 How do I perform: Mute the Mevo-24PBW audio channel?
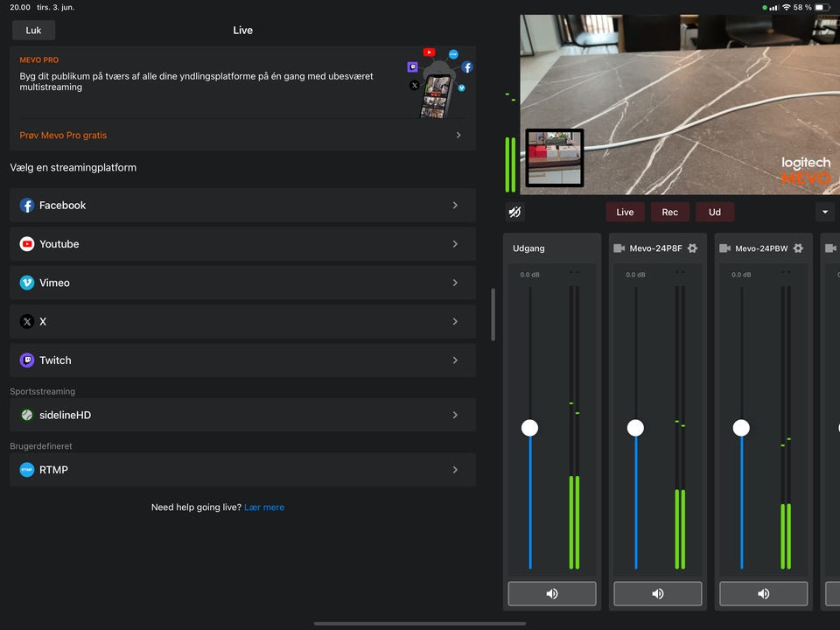[x=764, y=593]
